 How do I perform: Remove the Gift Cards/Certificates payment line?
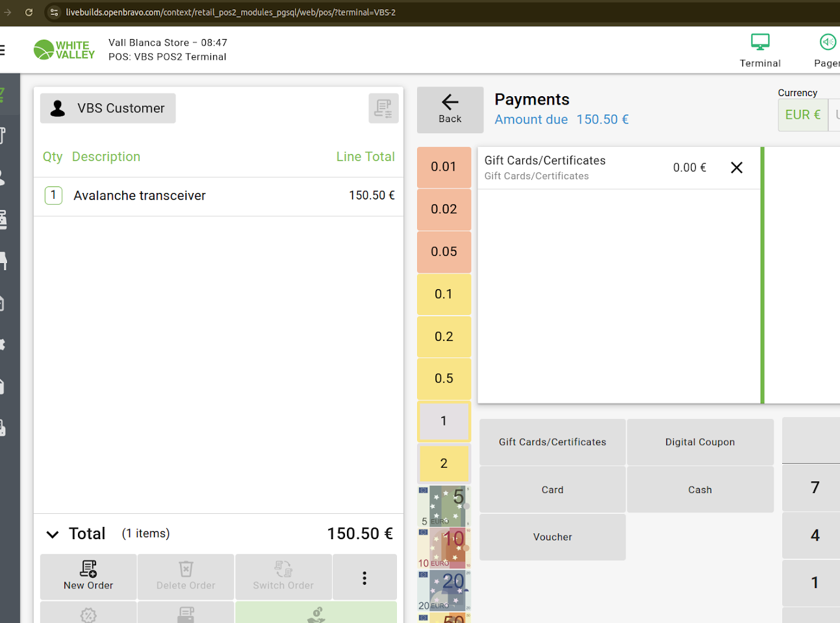[x=736, y=168]
